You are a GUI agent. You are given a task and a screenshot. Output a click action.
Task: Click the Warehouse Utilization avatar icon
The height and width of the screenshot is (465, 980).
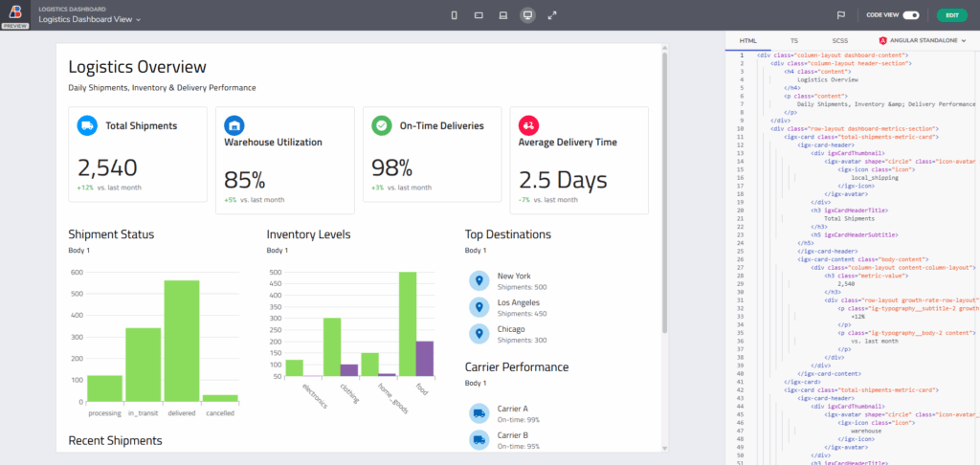click(234, 125)
